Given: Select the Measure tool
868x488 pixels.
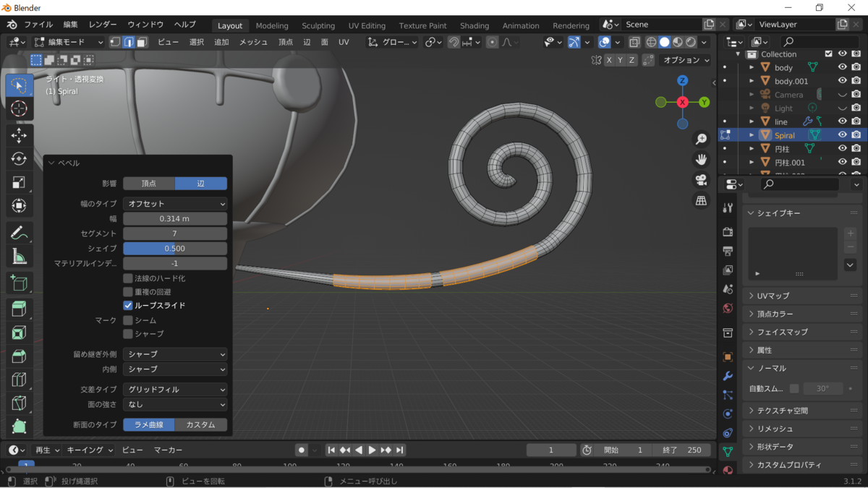Looking at the screenshot, I should (x=20, y=256).
